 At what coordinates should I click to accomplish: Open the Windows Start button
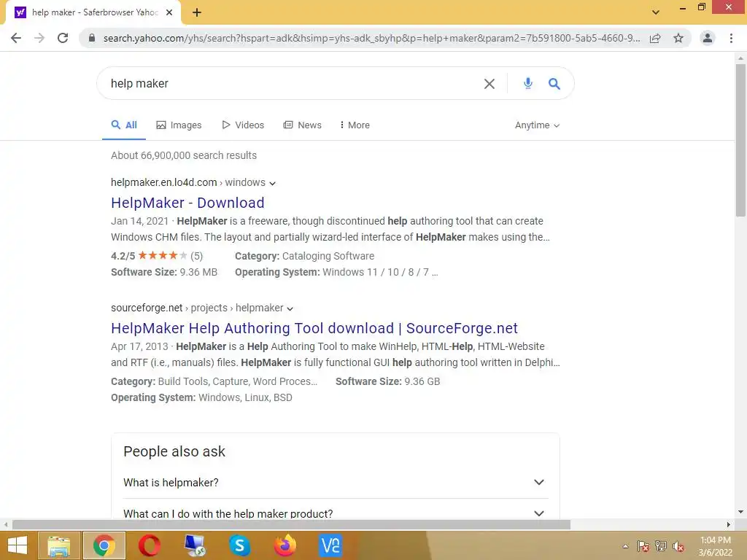tap(18, 545)
